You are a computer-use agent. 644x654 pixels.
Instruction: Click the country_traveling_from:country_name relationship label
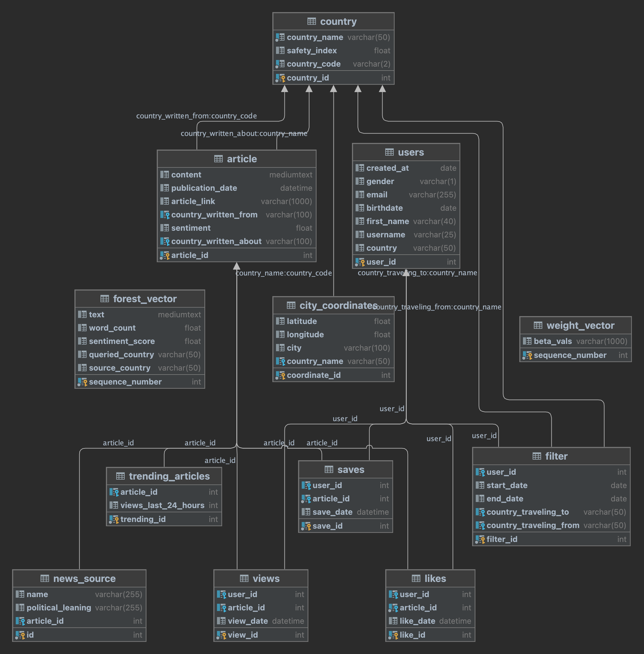pyautogui.click(x=437, y=307)
